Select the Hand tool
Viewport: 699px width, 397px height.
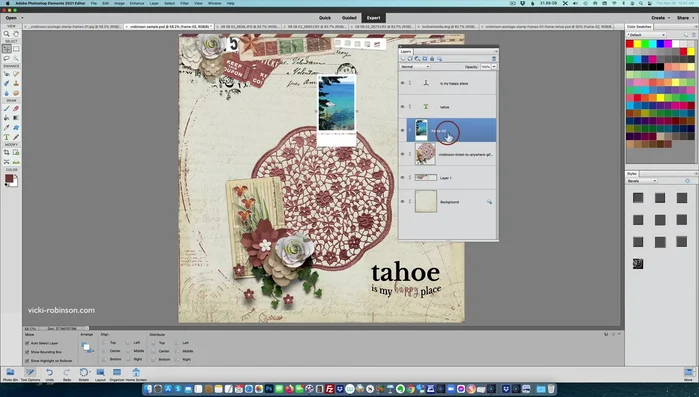click(16, 33)
